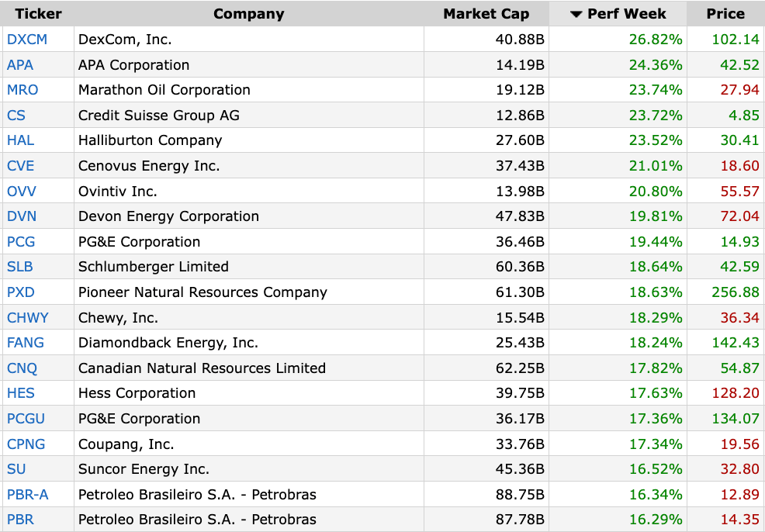The height and width of the screenshot is (532, 765).
Task: Open the FANG ticker link
Action: (x=26, y=343)
